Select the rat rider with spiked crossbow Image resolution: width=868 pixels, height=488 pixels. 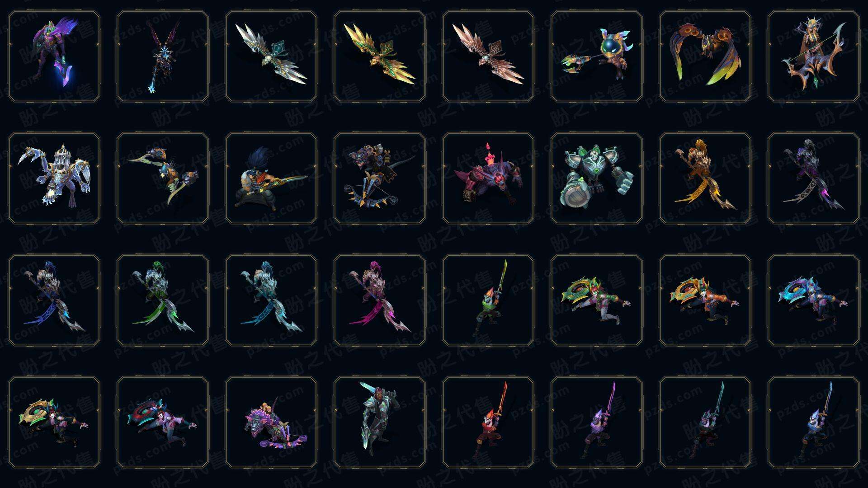380,178
